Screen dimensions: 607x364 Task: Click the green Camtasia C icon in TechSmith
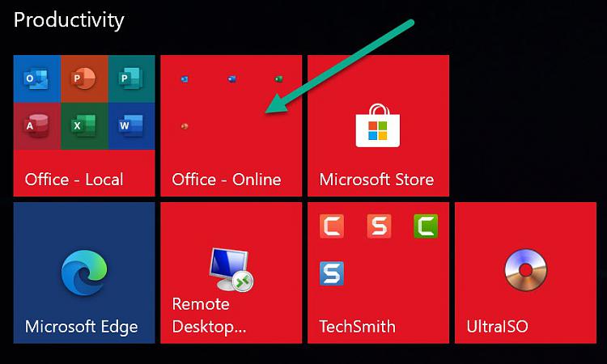click(426, 226)
